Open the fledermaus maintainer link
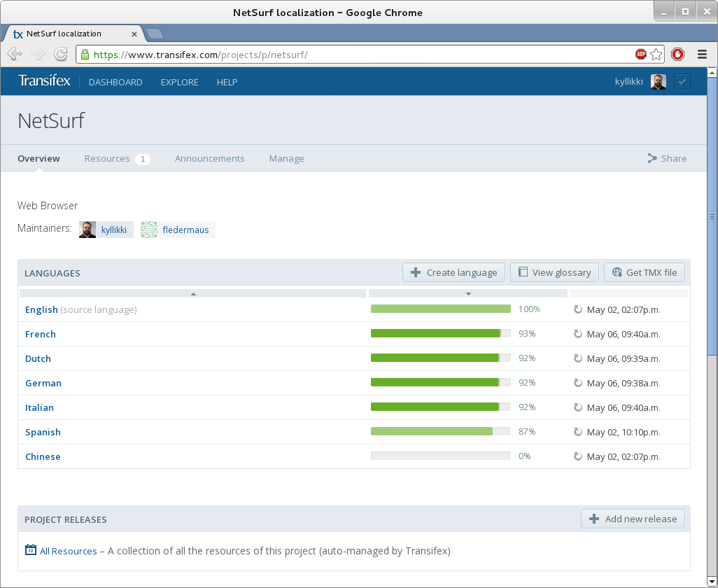718x588 pixels. click(x=185, y=230)
